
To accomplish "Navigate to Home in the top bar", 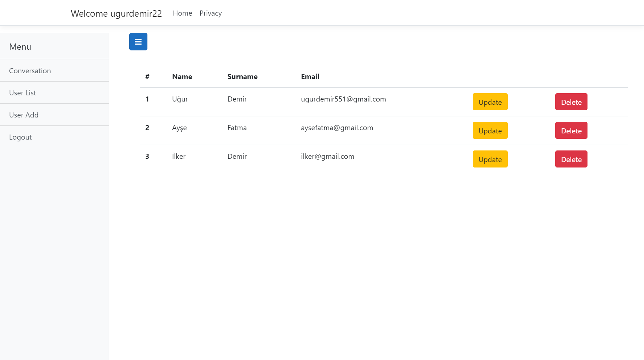I will pos(182,13).
